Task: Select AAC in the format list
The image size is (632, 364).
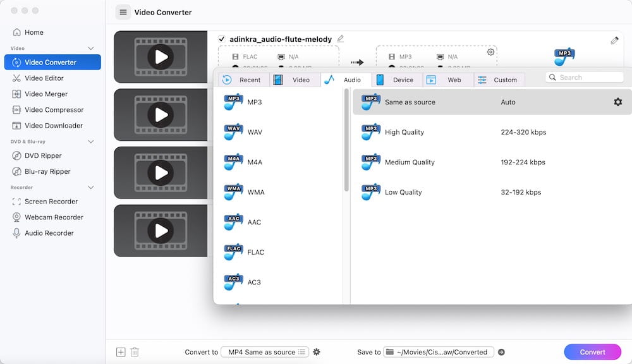Action: 279,222
